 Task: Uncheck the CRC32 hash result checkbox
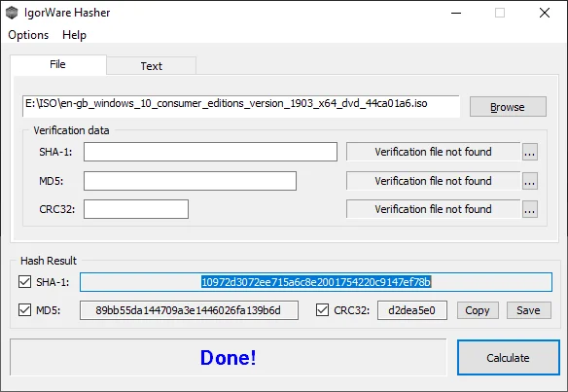[322, 309]
